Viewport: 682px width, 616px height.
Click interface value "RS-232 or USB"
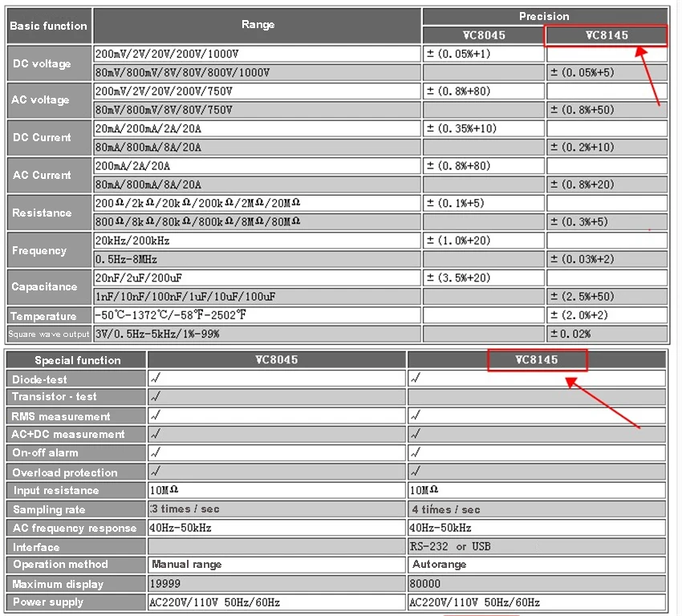click(537, 546)
